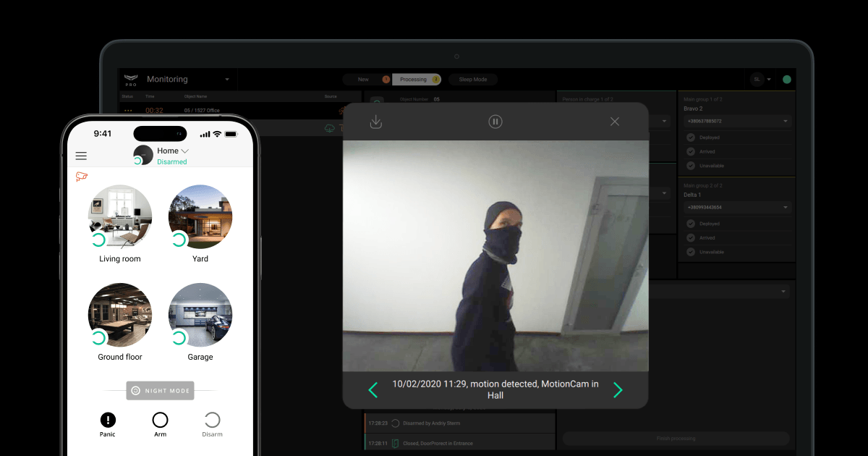Viewport: 868px width, 456px height.
Task: Show the next photo with right arrow
Action: point(618,390)
